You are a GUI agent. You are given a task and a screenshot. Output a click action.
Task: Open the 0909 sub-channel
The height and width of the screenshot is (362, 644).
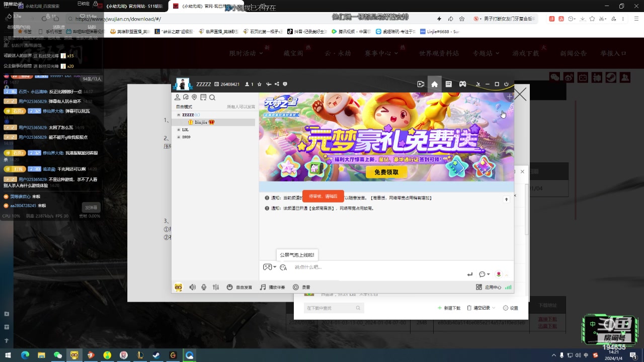186,137
